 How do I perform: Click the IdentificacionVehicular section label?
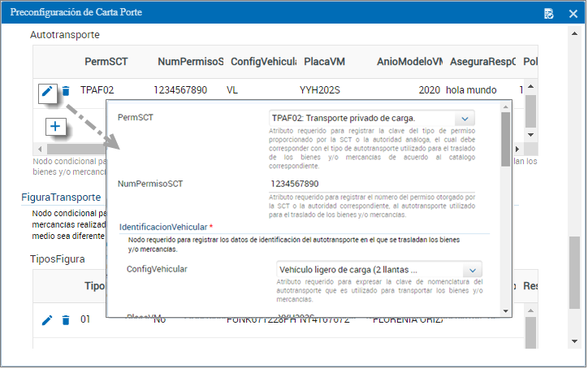click(163, 227)
